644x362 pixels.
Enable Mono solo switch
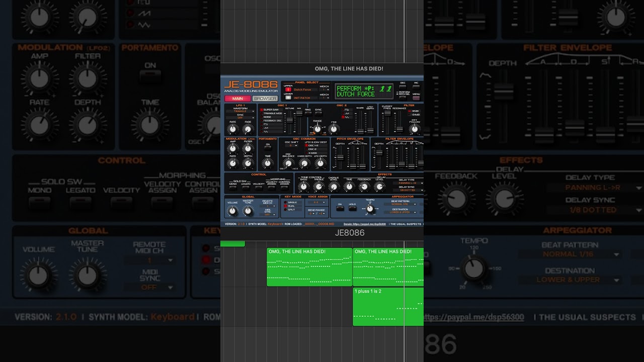coord(233,188)
